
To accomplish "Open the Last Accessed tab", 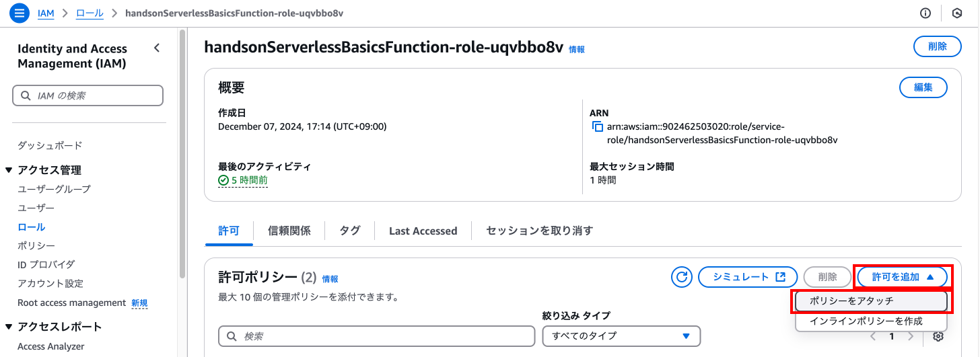I will (423, 231).
